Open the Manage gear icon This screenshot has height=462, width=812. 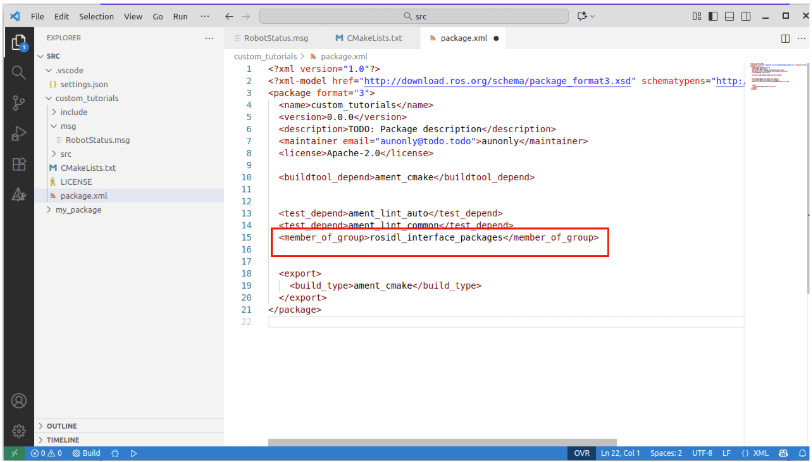point(18,431)
